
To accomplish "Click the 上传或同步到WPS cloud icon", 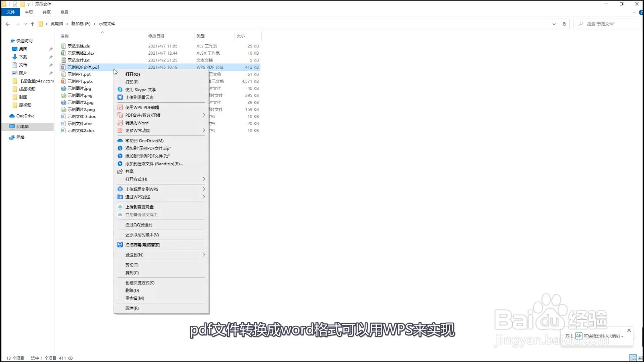I will click(x=120, y=189).
